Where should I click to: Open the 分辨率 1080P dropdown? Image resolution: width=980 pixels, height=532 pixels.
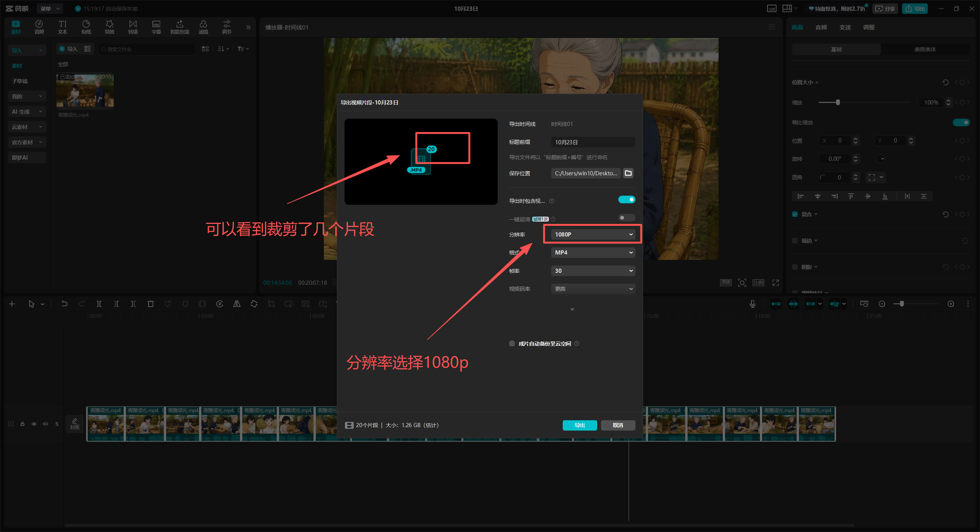click(x=593, y=234)
